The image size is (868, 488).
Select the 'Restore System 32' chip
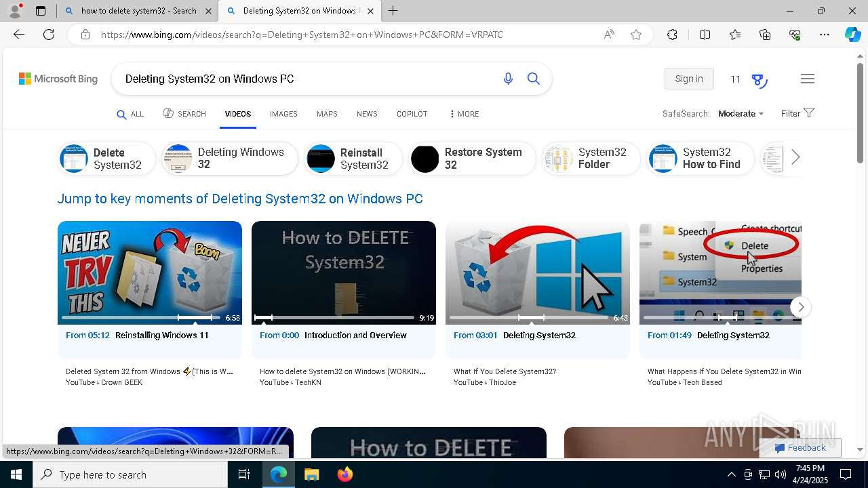pos(472,159)
